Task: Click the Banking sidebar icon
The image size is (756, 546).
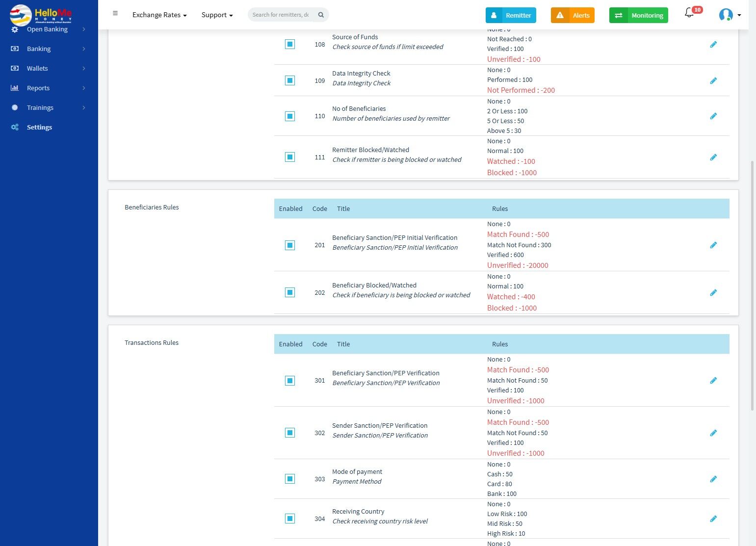Action: pos(15,49)
